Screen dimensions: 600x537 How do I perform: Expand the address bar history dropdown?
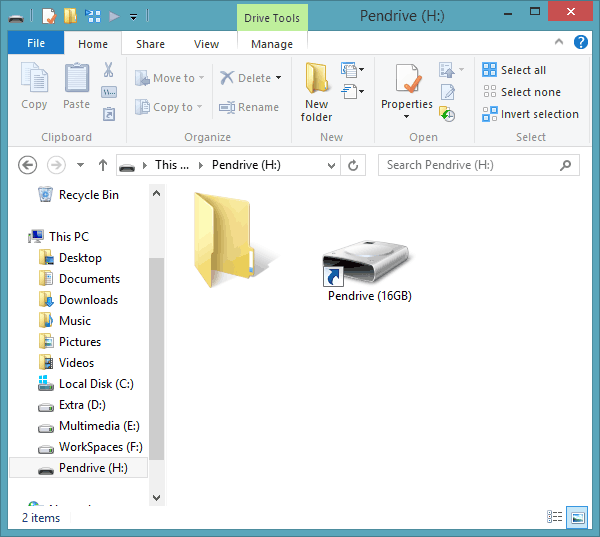point(331,165)
